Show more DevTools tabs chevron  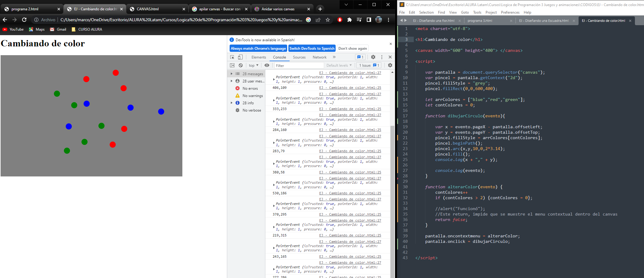point(334,57)
